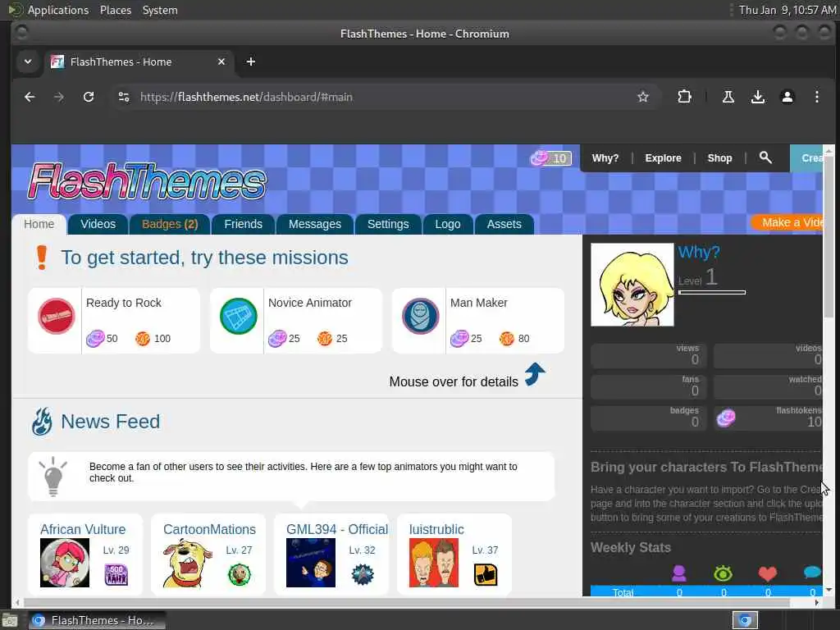Click the flashtokens coin icon in stats
This screenshot has width=840, height=630.
click(x=726, y=418)
